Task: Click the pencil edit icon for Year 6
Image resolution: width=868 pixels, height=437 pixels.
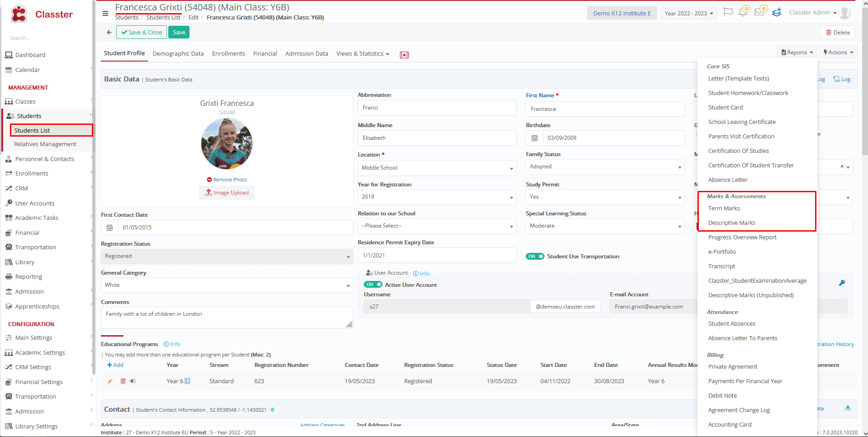Action: (110, 381)
